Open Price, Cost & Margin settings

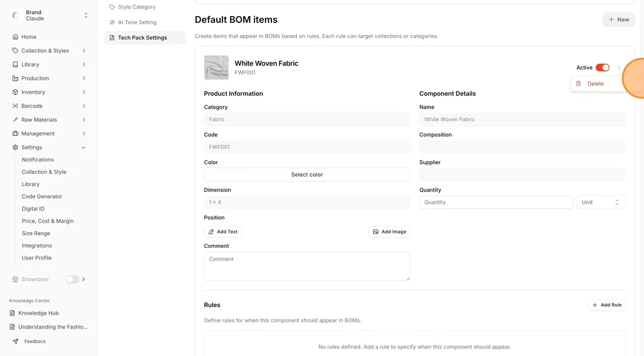(x=48, y=221)
